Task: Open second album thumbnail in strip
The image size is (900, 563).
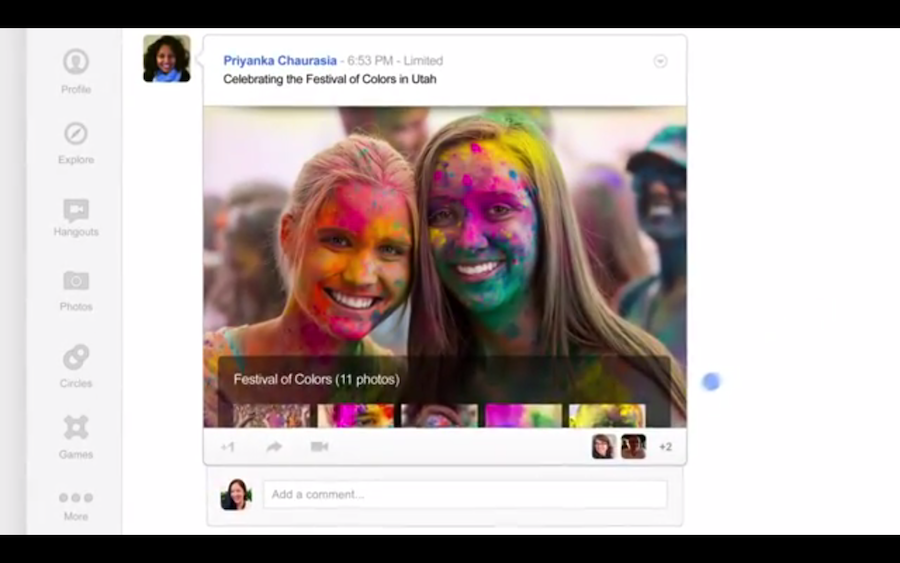Action: tap(356, 416)
